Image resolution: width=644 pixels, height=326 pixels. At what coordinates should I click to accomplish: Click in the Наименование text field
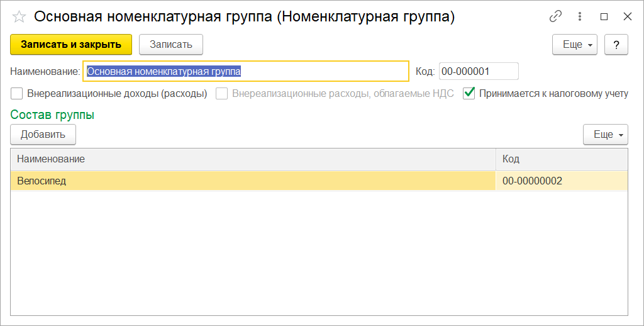(246, 72)
